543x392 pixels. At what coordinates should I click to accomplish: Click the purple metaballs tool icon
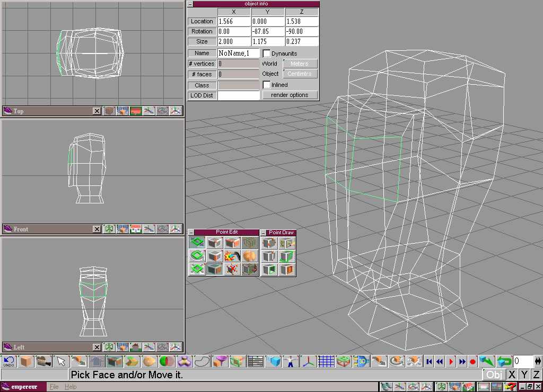185,362
